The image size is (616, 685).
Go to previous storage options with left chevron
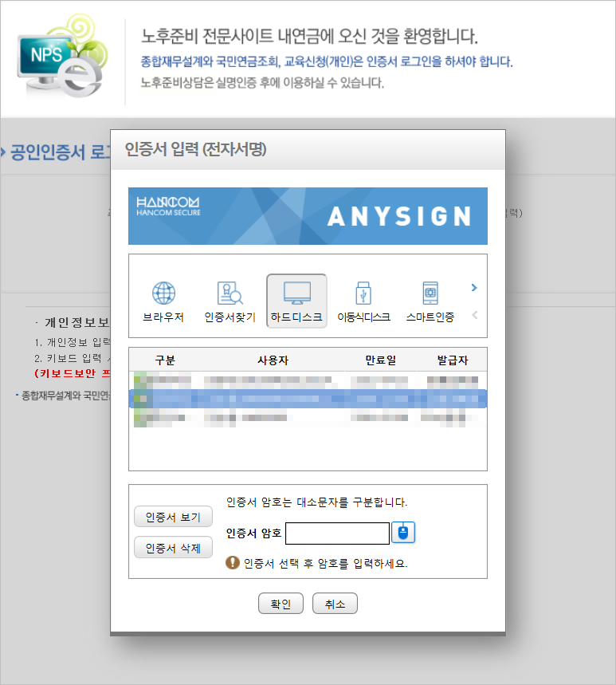pos(474,314)
